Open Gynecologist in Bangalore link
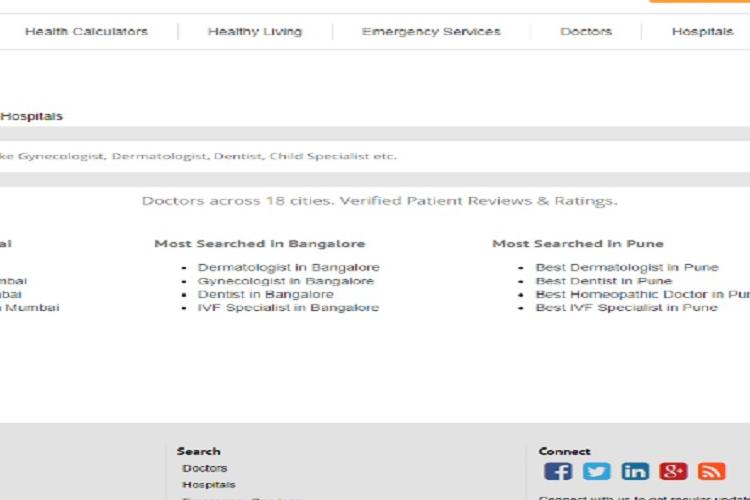This screenshot has height=500, width=750. (x=286, y=281)
